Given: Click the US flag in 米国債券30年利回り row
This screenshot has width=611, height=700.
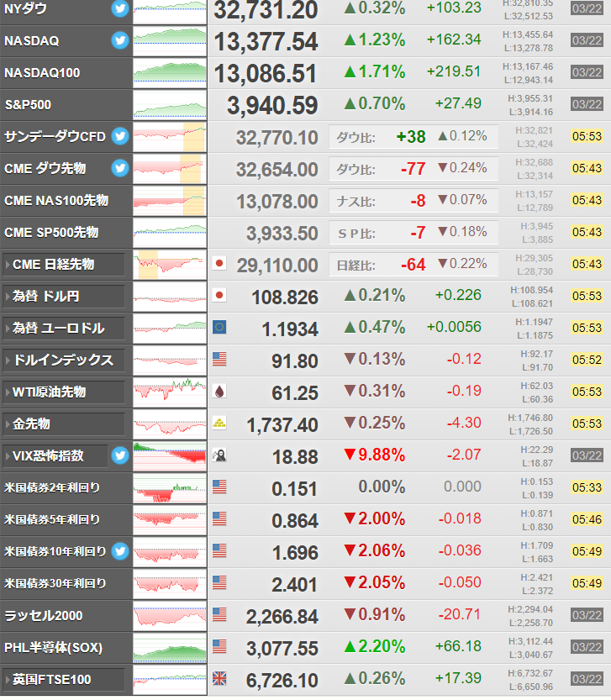Looking at the screenshot, I should (219, 583).
